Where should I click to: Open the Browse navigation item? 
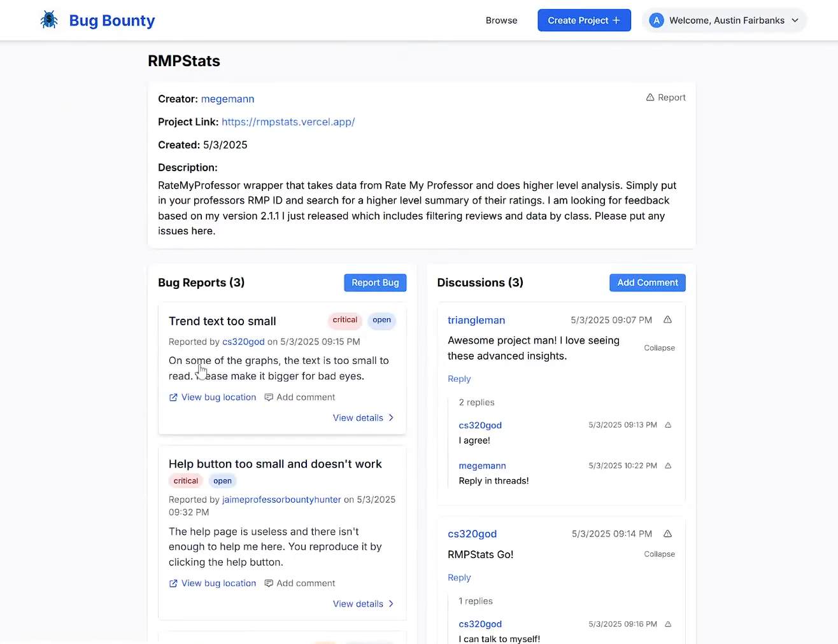click(x=501, y=20)
